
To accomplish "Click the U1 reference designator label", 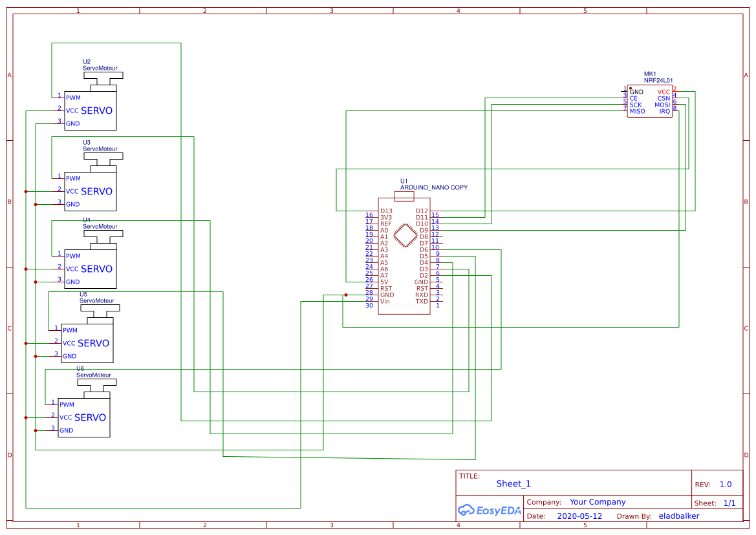I will [404, 181].
